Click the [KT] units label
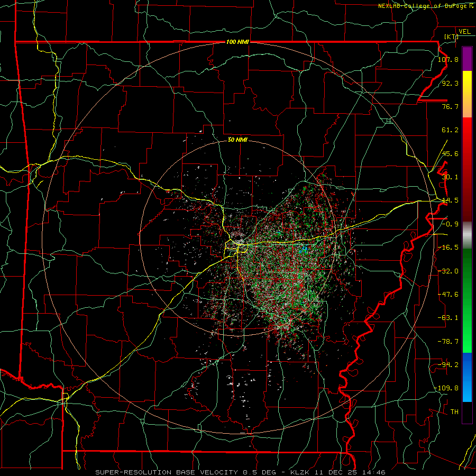The height and width of the screenshot is (476, 476). 451,36
